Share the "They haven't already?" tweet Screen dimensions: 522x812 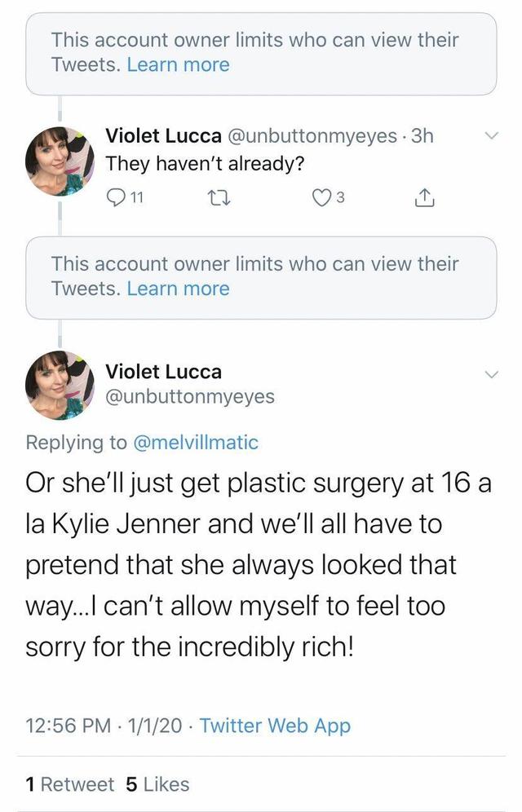425,196
